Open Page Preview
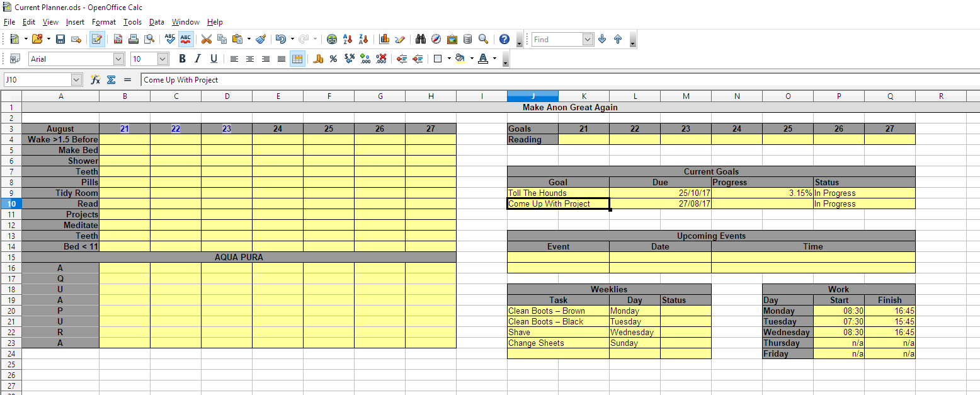980x395 pixels. coord(149,39)
